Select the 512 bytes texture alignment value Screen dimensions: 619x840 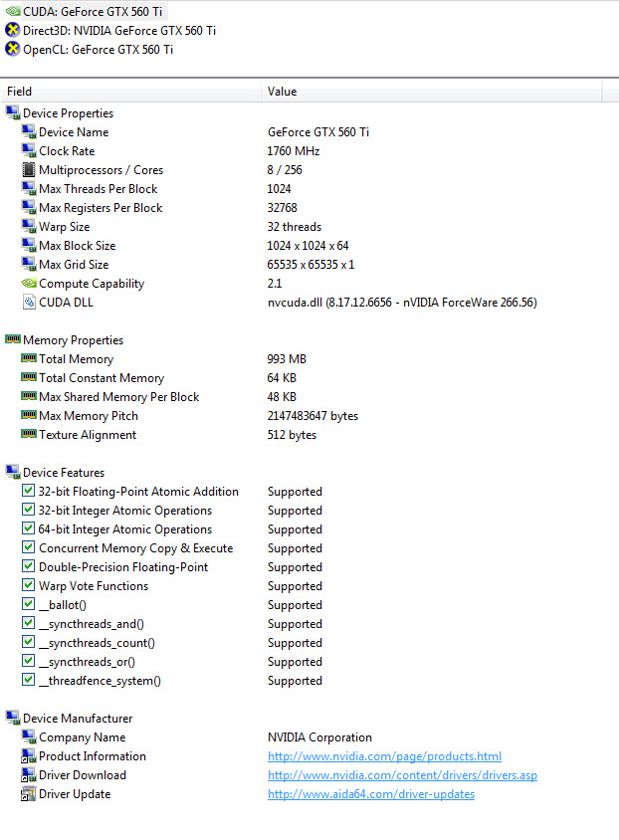coord(292,435)
